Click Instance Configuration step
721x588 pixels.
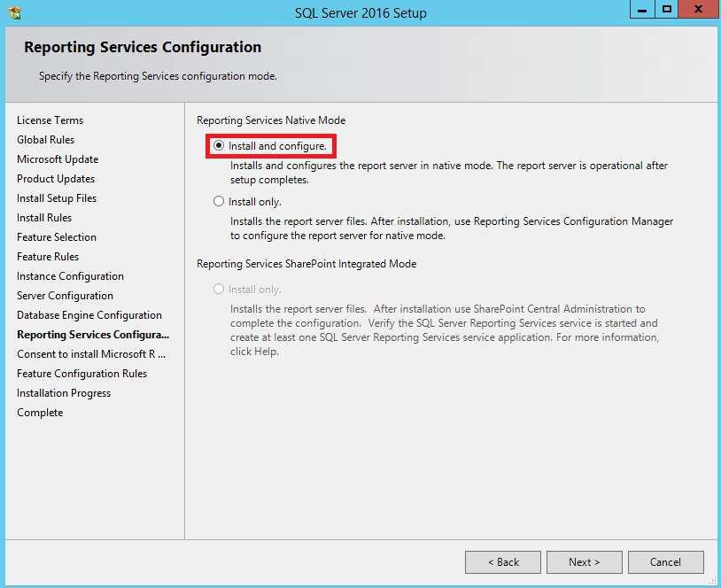click(x=70, y=276)
